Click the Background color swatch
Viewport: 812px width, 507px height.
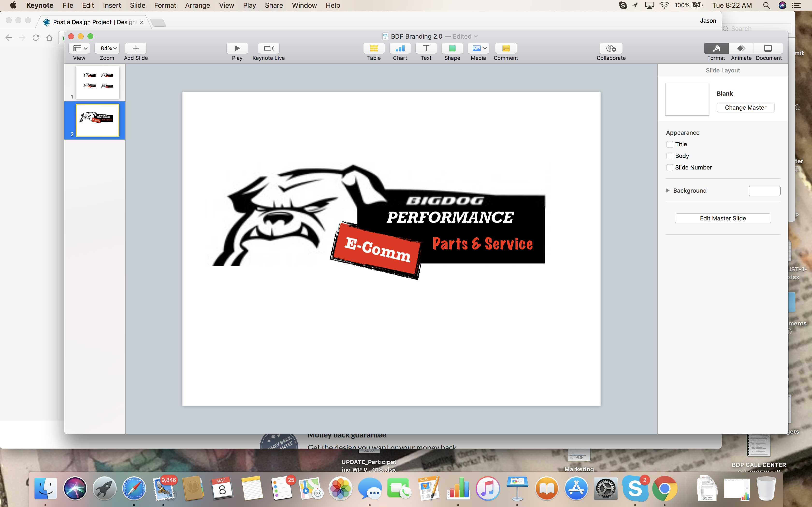(x=764, y=191)
